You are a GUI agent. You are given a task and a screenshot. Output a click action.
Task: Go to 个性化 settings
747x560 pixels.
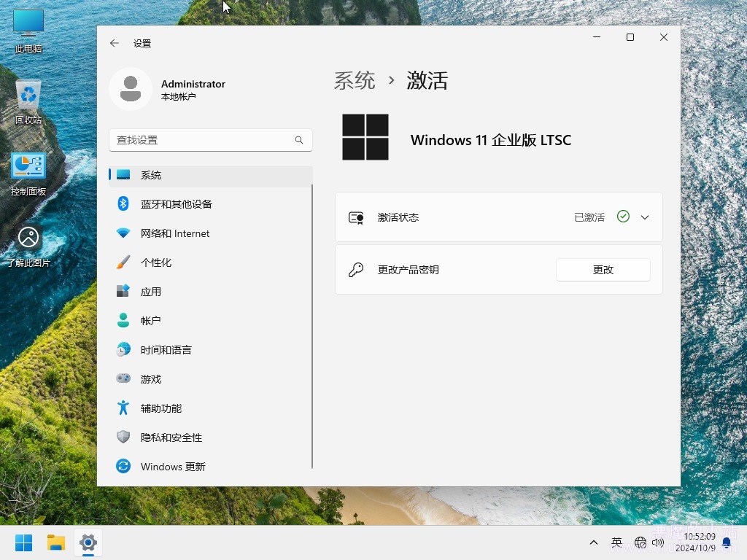coord(211,262)
